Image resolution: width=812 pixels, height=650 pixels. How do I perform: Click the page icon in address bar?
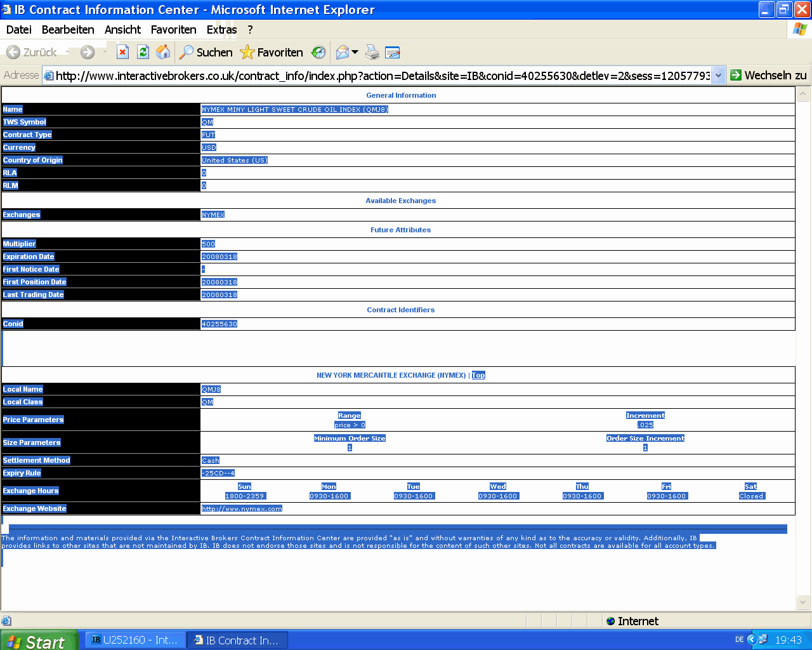[x=49, y=76]
